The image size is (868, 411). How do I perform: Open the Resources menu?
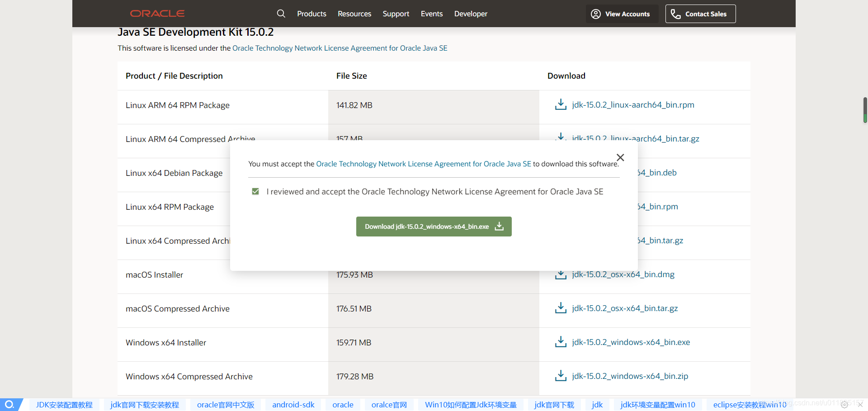[x=354, y=14]
